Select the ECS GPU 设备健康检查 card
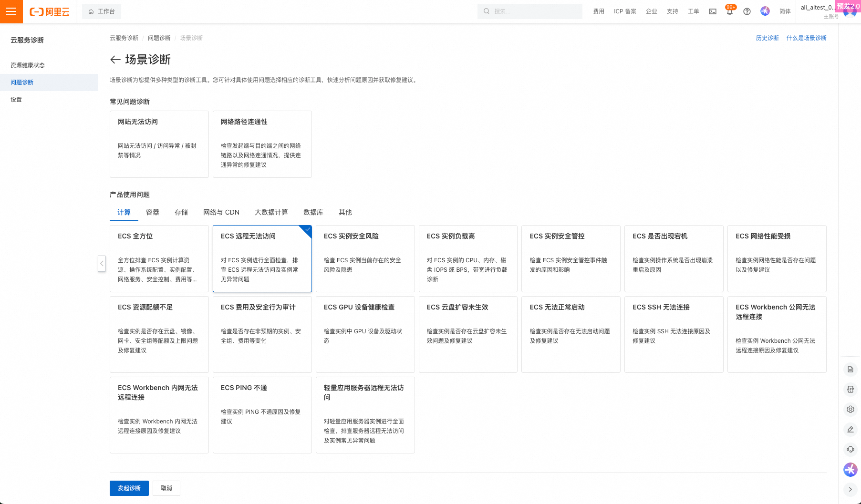 click(365, 334)
